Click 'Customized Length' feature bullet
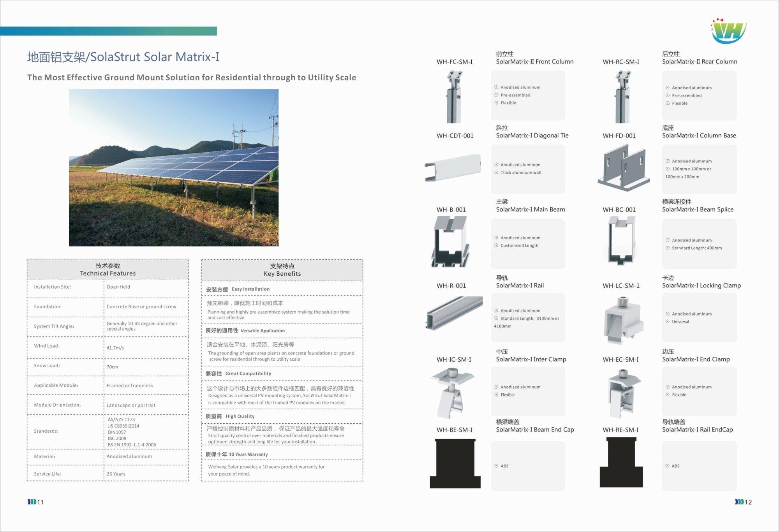Screen dimensions: 779x532 tap(519, 245)
